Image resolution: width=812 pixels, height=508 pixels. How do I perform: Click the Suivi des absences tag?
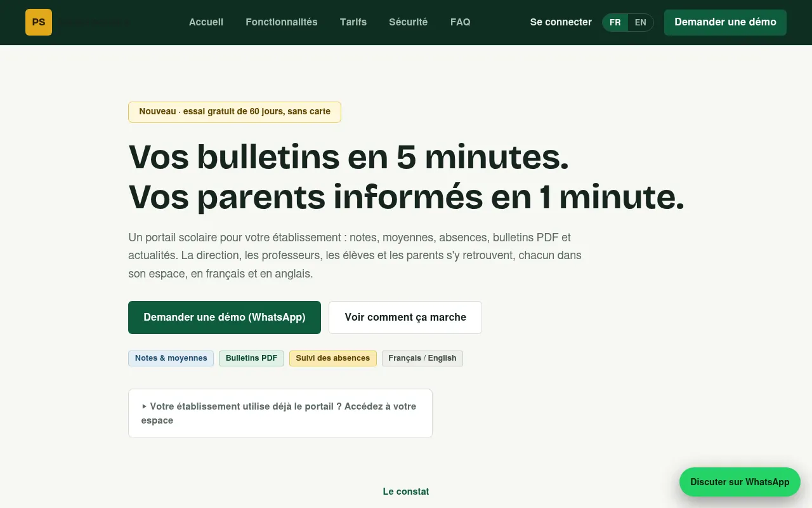tap(333, 358)
